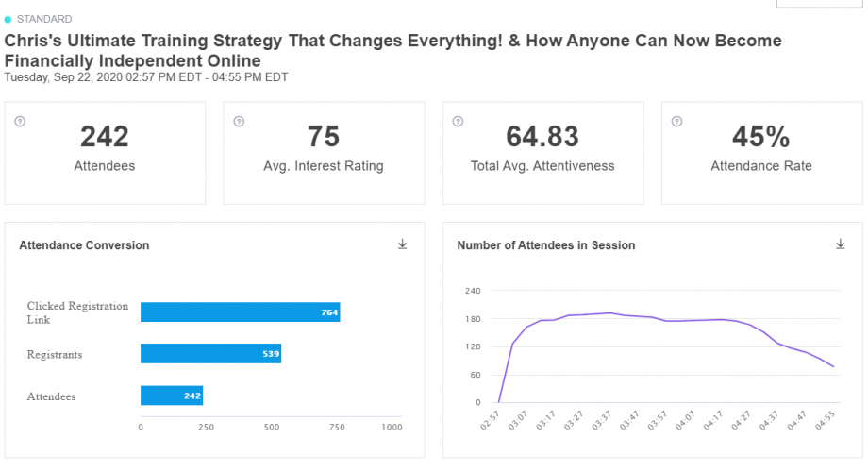The height and width of the screenshot is (472, 868).
Task: Open help icon on Attendance Rate card
Action: (x=676, y=122)
